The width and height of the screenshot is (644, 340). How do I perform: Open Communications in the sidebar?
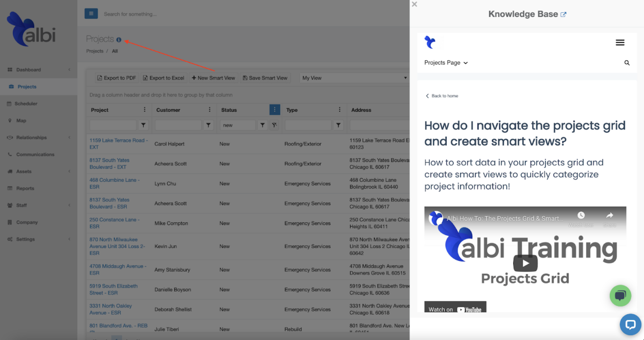click(x=35, y=154)
